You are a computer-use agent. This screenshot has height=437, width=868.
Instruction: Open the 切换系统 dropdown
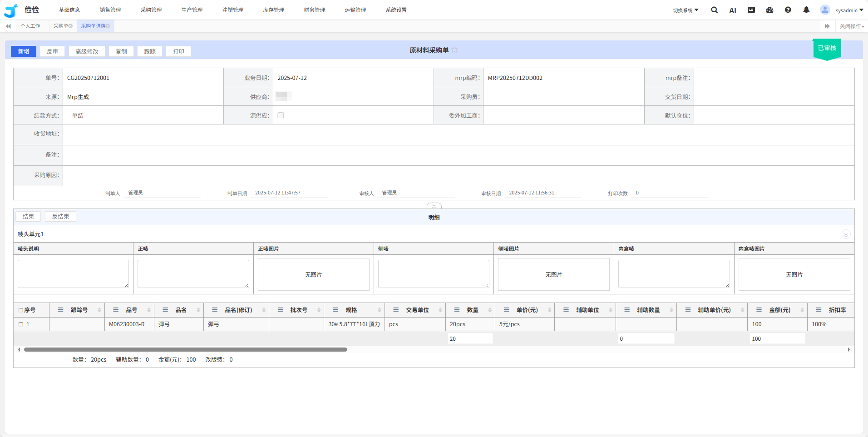click(x=686, y=10)
